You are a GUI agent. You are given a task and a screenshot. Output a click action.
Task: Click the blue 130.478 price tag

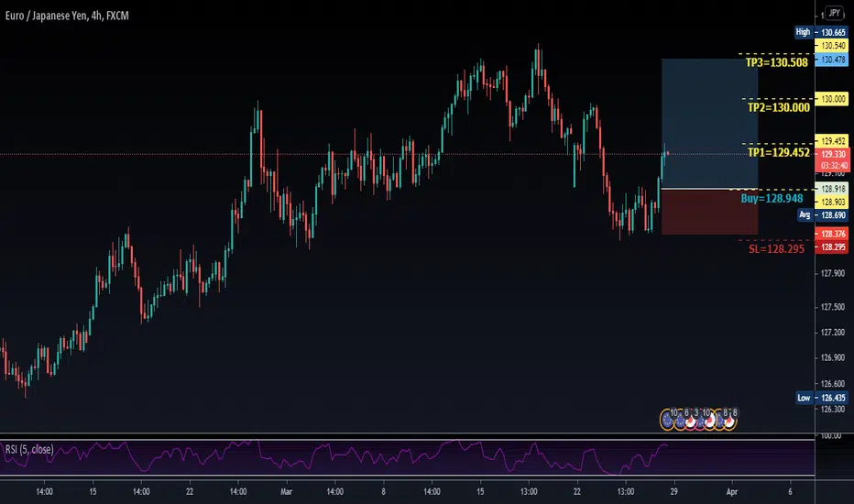point(832,60)
